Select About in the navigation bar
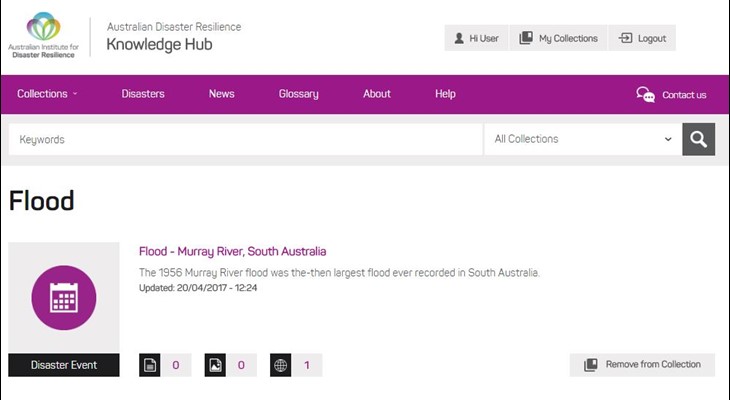The width and height of the screenshot is (730, 400). (376, 94)
